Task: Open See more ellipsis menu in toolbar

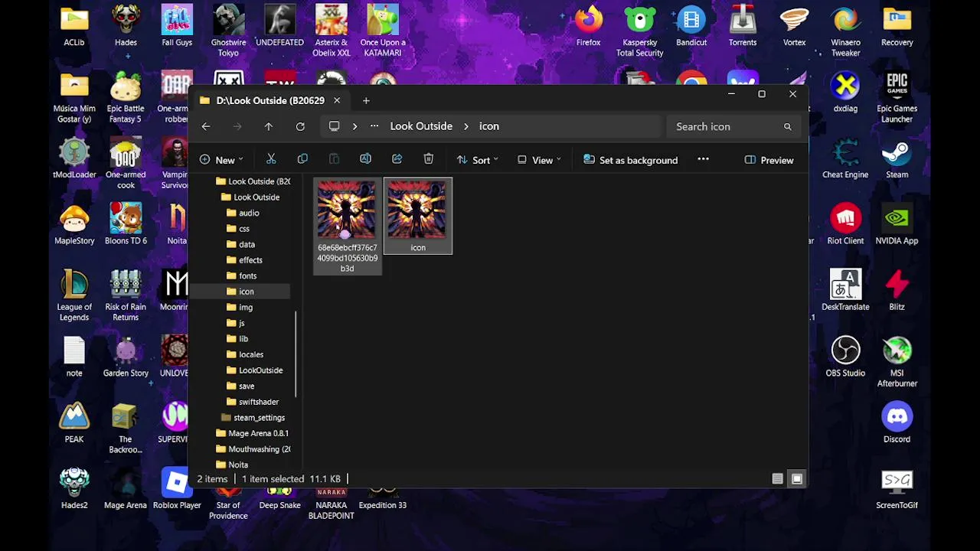Action: click(x=703, y=159)
